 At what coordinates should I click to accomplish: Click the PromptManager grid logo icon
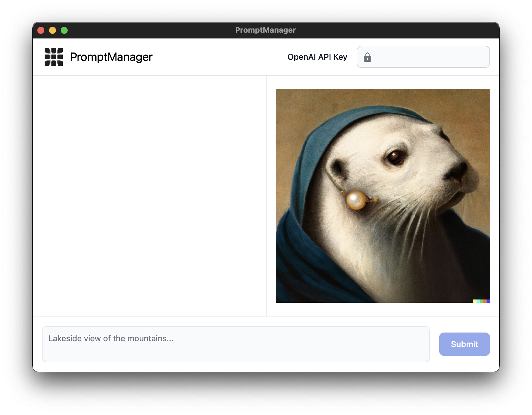pos(54,57)
